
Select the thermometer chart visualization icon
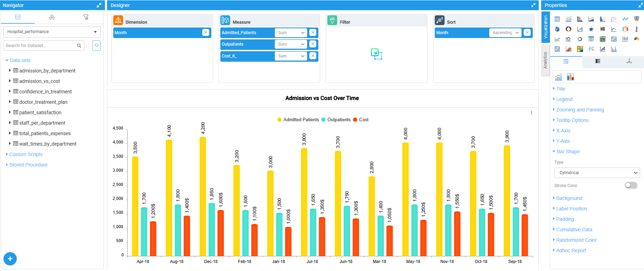tap(636, 29)
